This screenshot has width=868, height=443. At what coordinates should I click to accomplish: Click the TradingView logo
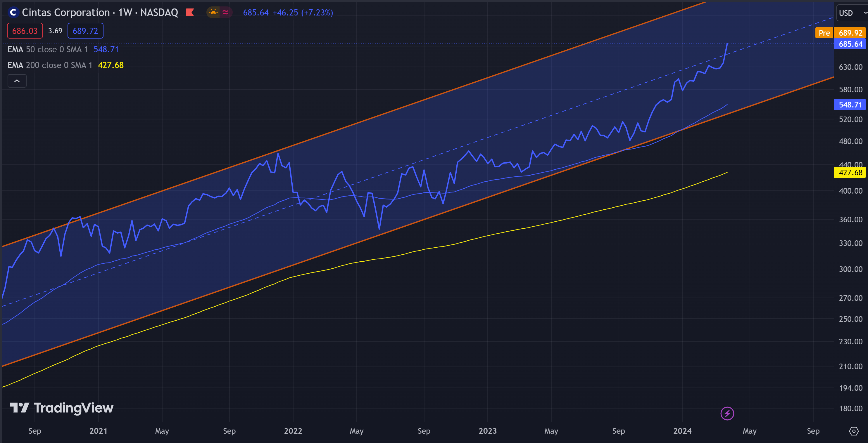(x=61, y=408)
